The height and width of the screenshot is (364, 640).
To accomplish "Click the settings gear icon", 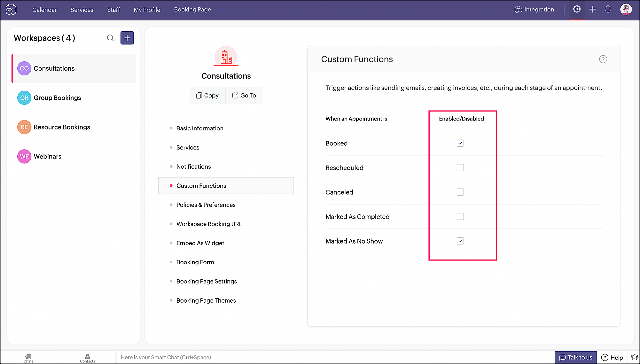I will tap(577, 10).
